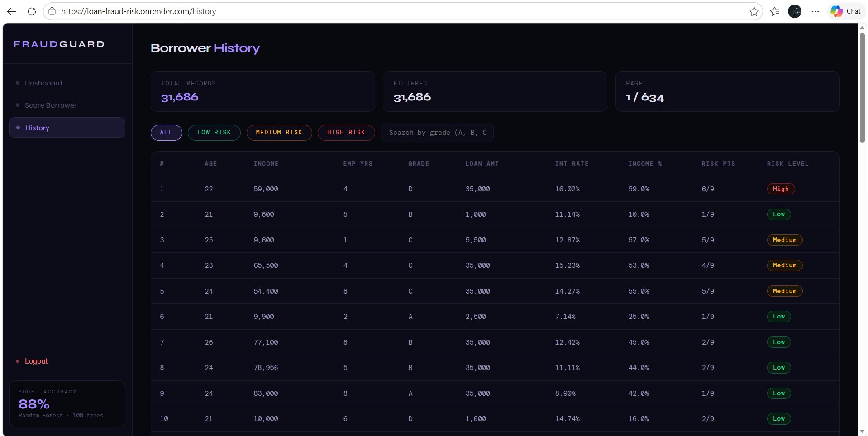
Task: Filter borrowers by HIGH RISK
Action: (346, 133)
